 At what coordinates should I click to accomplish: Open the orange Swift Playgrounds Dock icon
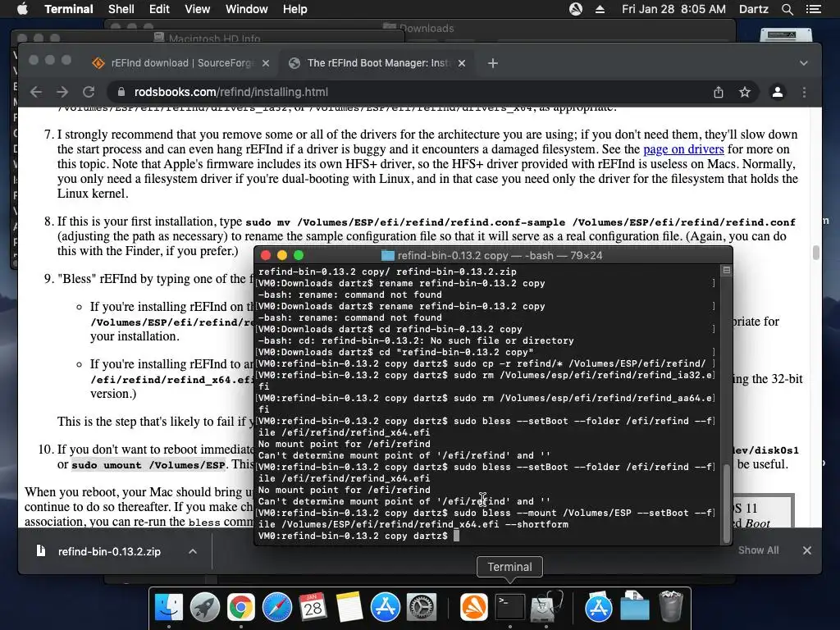[x=473, y=607]
